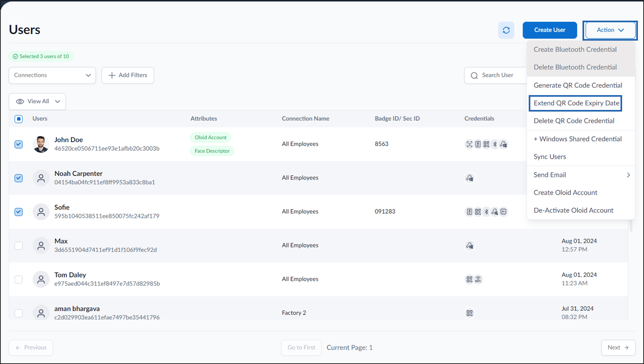Uncheck John Doe's row checkbox
Screen dimensions: 644x364
click(19, 144)
